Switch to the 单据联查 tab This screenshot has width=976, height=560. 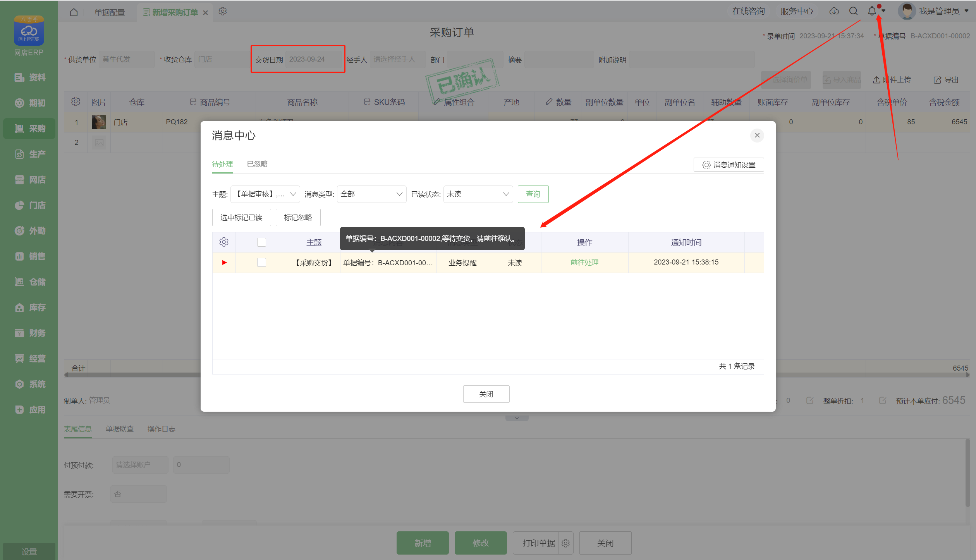120,429
